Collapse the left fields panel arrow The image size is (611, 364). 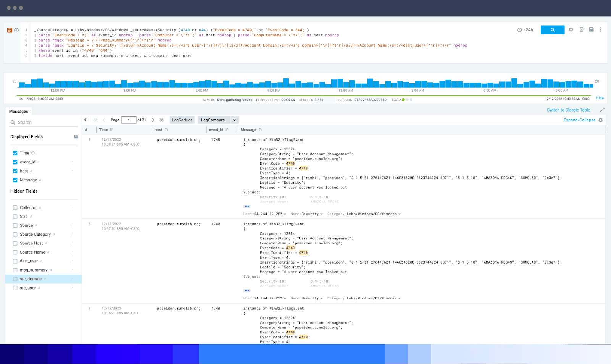click(x=86, y=120)
